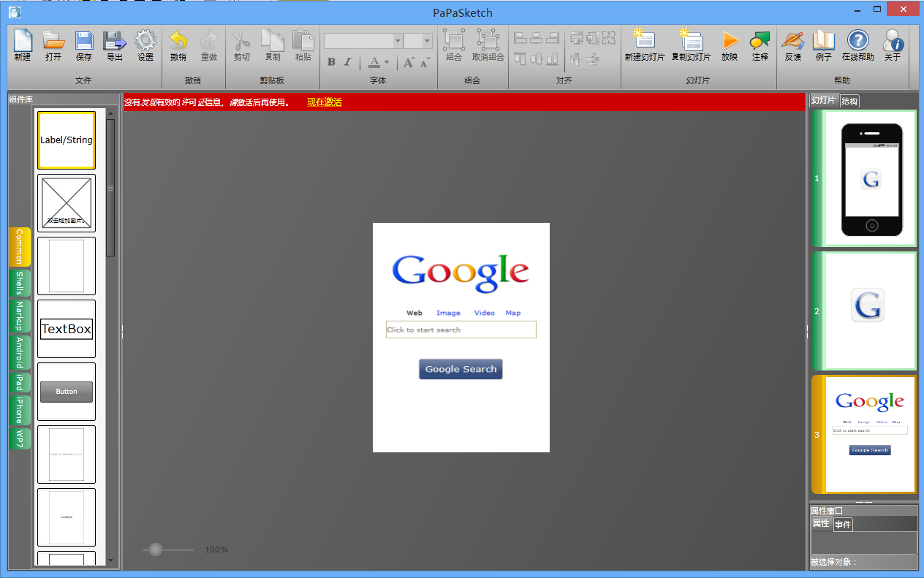Decrease font size with smaller A
Image resolution: width=924 pixels, height=578 pixels.
425,63
